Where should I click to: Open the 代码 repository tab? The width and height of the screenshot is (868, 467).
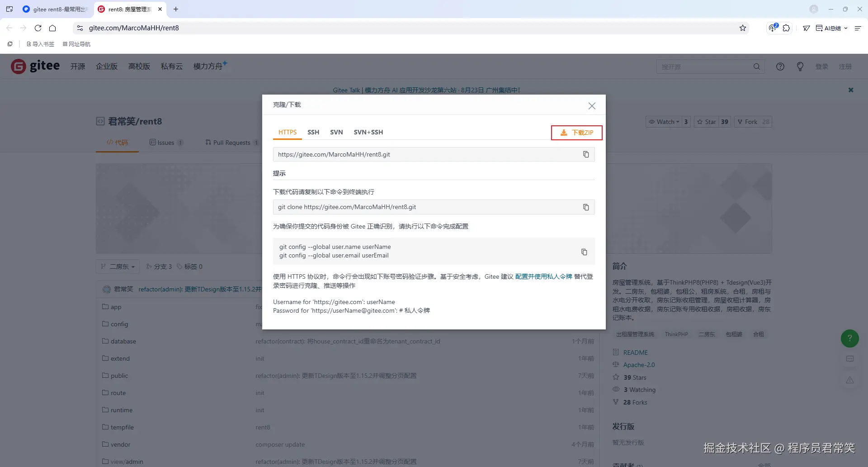(117, 143)
